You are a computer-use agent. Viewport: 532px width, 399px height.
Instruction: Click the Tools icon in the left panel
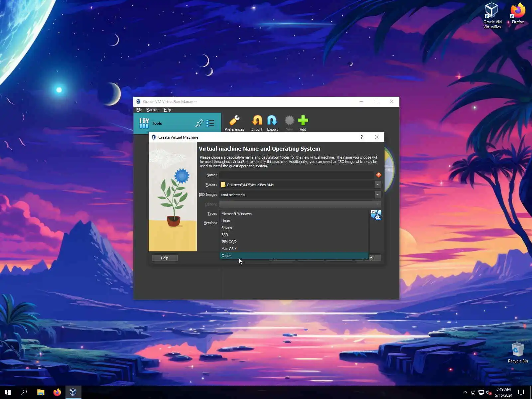(x=144, y=123)
